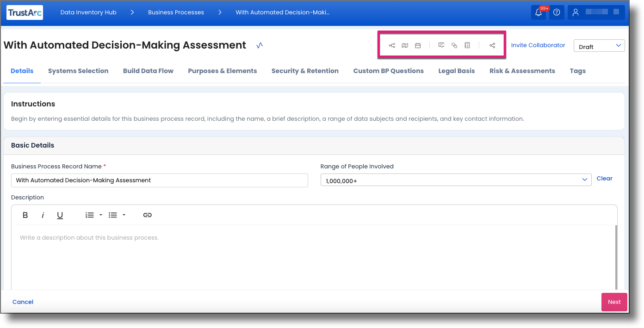The image size is (644, 328).
Task: Open the data flow diagram icon in the toolbar
Action: click(392, 45)
